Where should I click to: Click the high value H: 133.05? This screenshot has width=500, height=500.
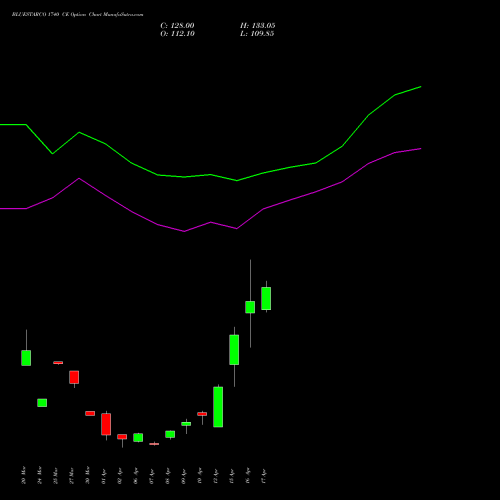click(x=258, y=26)
